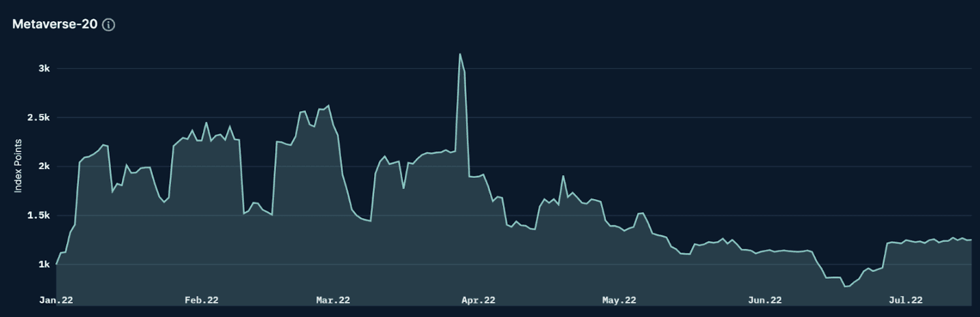Click the 1k y-axis label
Screen dimensions: 980x317
coord(44,265)
